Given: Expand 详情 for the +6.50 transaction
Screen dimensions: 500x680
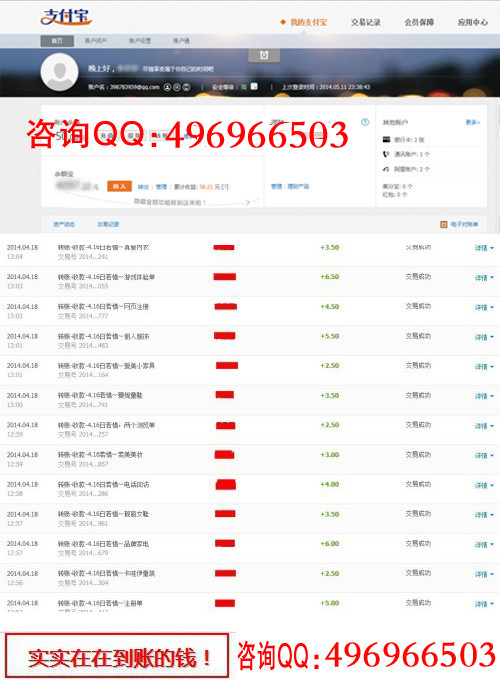Looking at the screenshot, I should tap(484, 278).
